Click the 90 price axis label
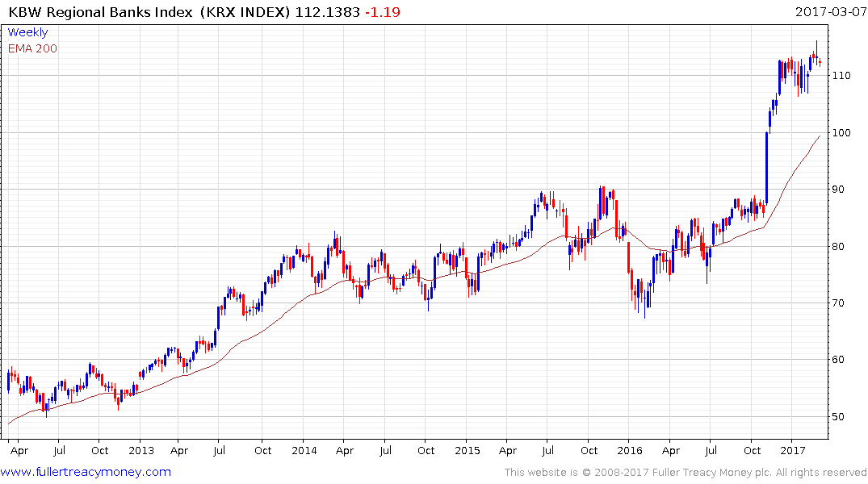 (x=839, y=190)
